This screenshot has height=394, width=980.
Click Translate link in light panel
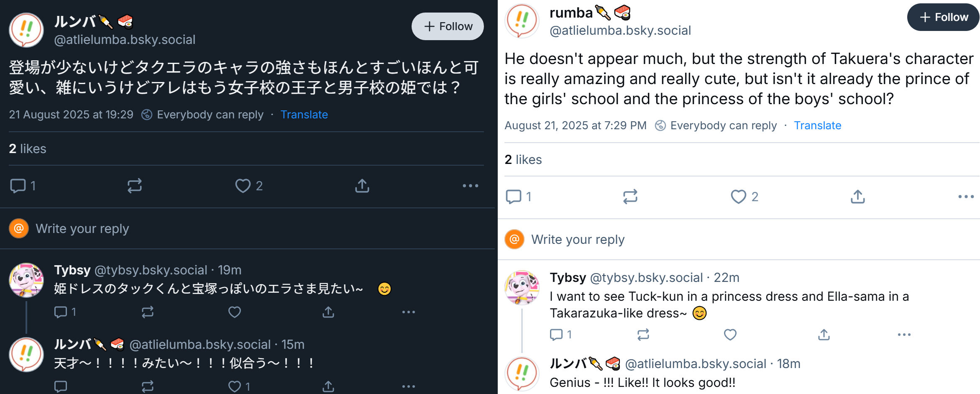pyautogui.click(x=817, y=125)
